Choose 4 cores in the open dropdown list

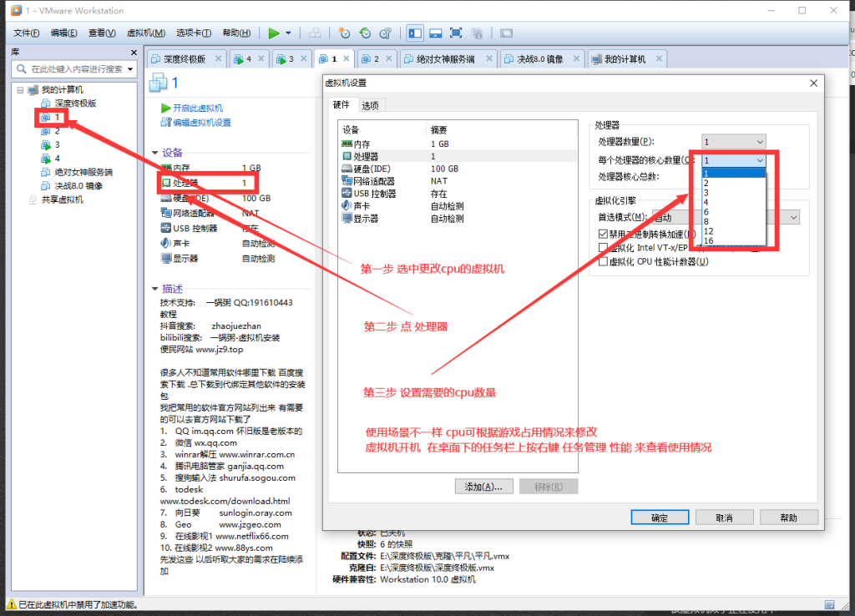click(x=734, y=202)
